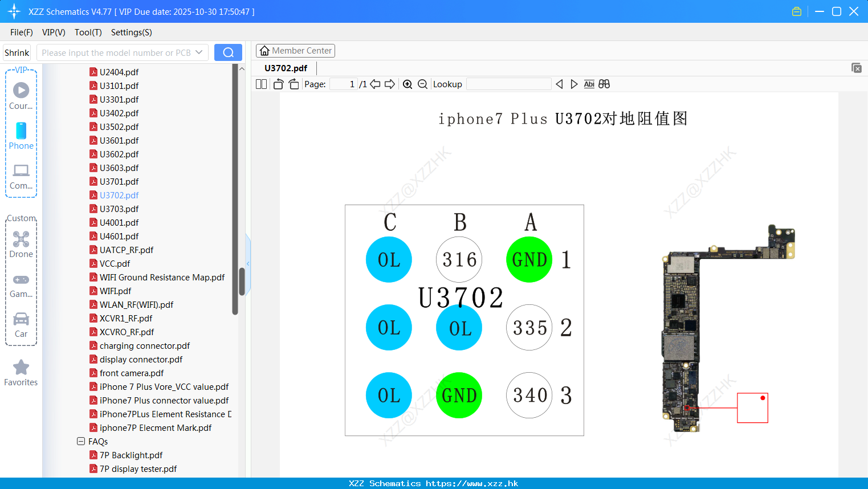Open the model number dropdown arrow
868x489 pixels.
coord(199,52)
